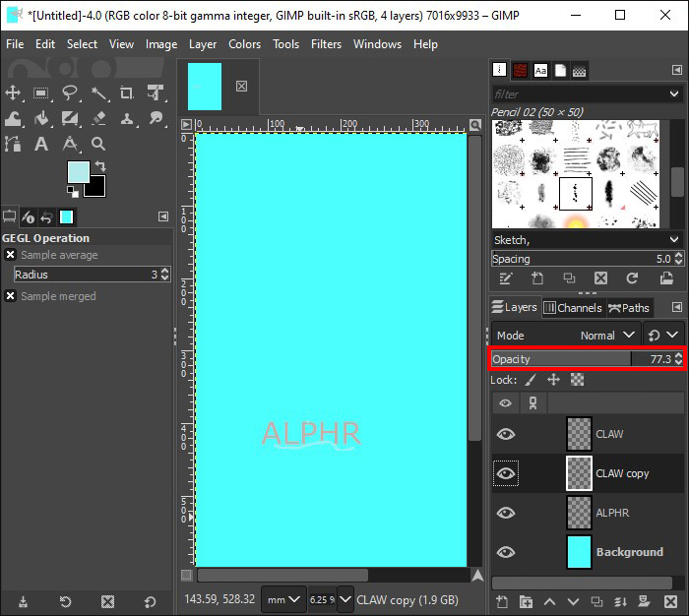Activate the Text tool

(41, 145)
